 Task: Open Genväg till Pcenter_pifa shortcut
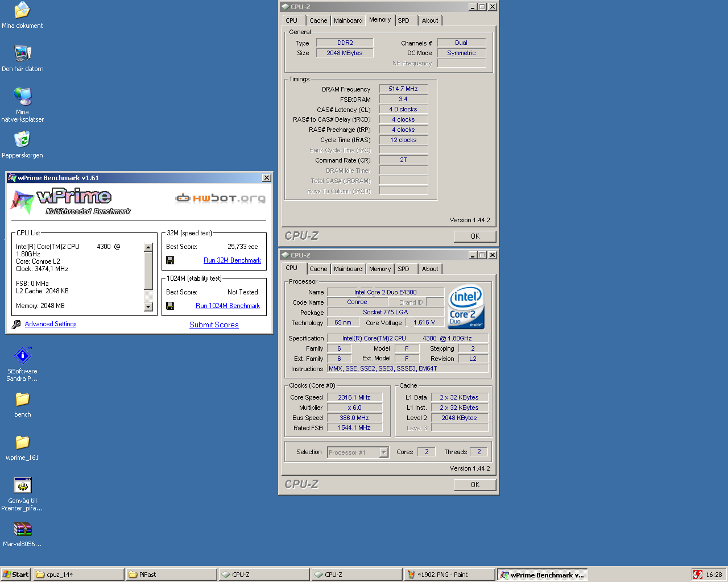(x=22, y=493)
